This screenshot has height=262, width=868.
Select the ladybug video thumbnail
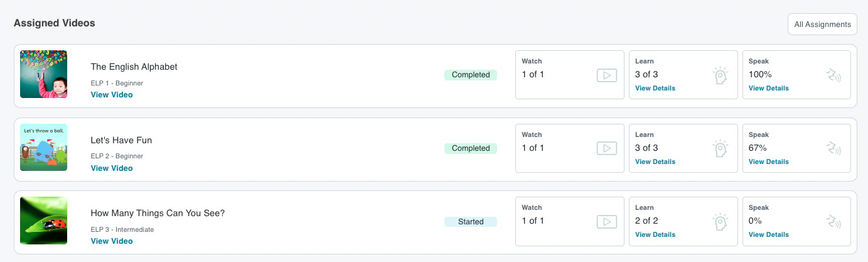44,221
